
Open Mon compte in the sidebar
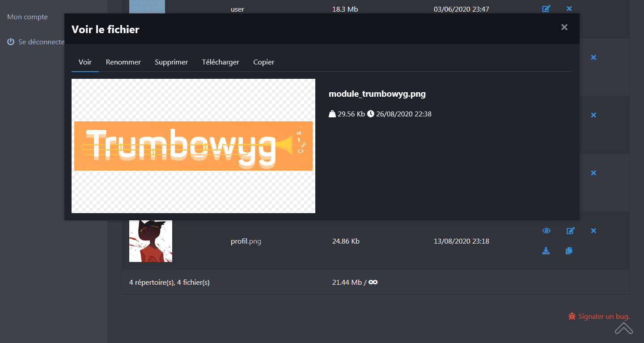[27, 17]
